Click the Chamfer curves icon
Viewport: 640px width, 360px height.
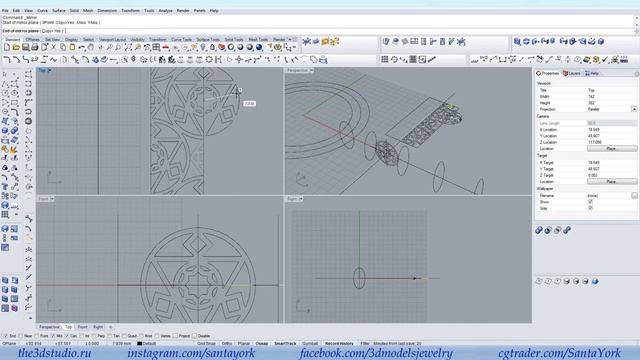tap(16, 60)
